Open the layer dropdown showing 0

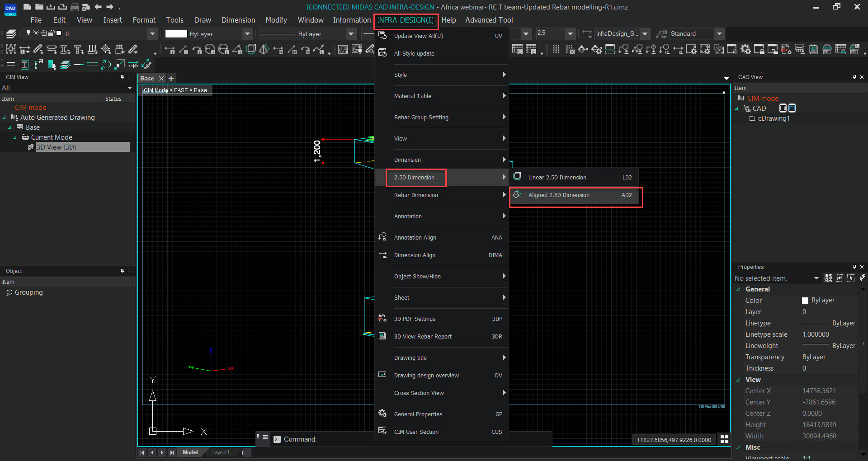pyautogui.click(x=152, y=33)
